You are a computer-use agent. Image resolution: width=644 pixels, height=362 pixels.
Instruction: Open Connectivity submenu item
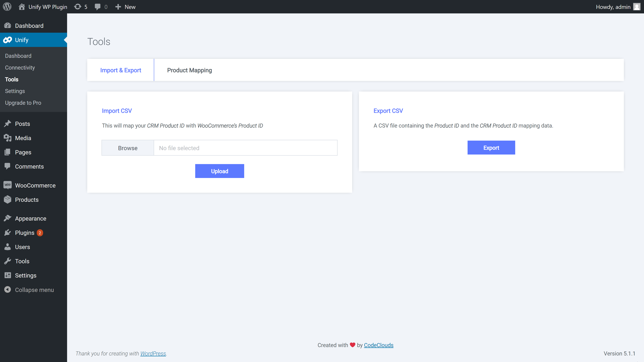point(20,67)
